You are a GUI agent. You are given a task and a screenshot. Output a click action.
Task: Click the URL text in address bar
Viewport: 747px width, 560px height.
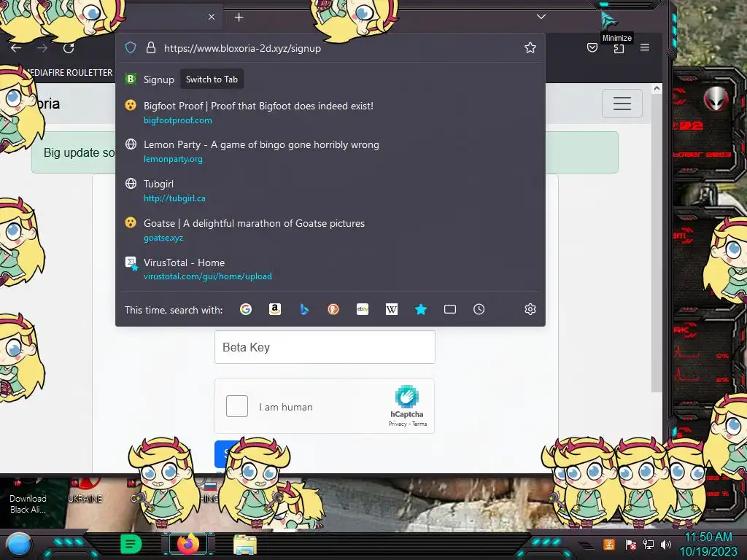(242, 48)
